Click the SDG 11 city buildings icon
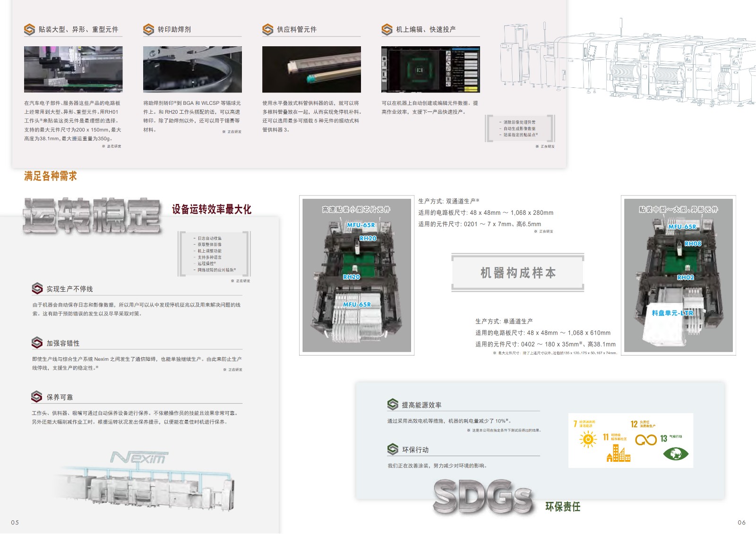This screenshot has width=756, height=534. [x=619, y=452]
